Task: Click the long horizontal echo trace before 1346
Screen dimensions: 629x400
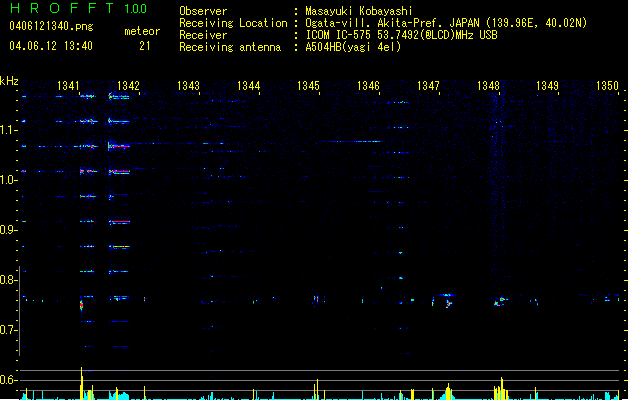Action: click(351, 141)
